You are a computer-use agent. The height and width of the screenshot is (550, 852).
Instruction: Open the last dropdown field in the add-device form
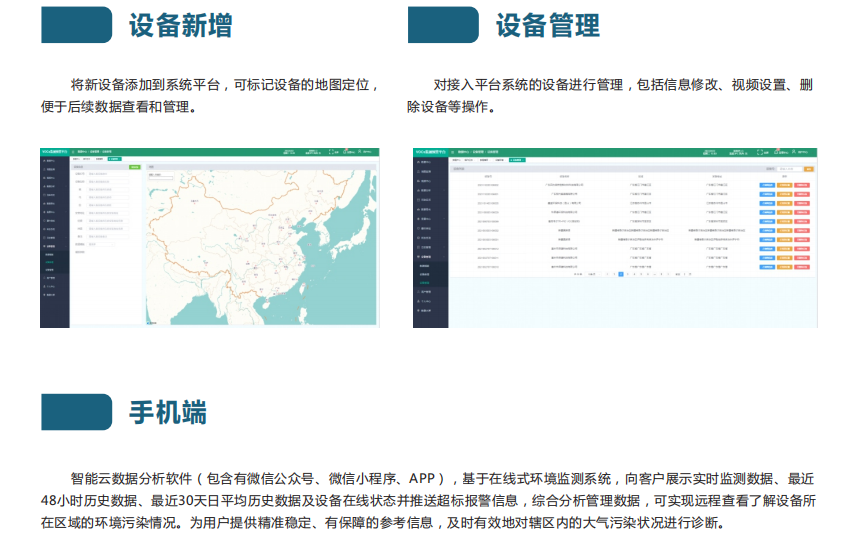coord(101,245)
